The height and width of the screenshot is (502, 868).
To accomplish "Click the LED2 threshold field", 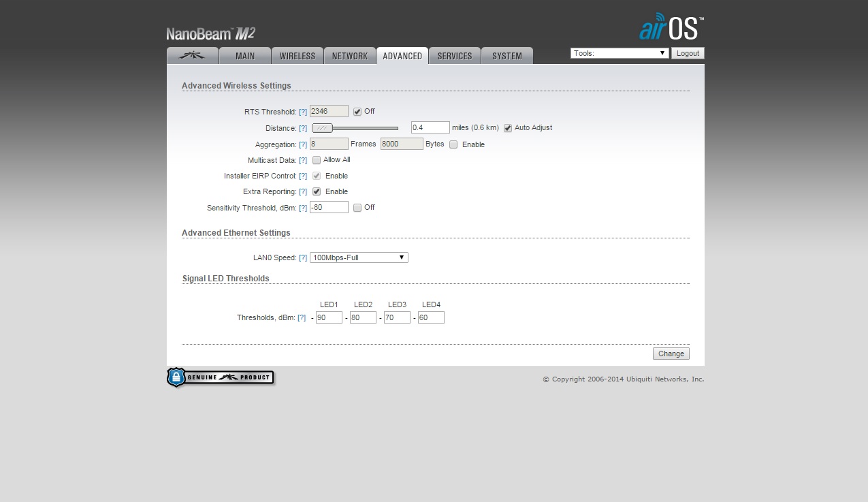I will pyautogui.click(x=363, y=317).
